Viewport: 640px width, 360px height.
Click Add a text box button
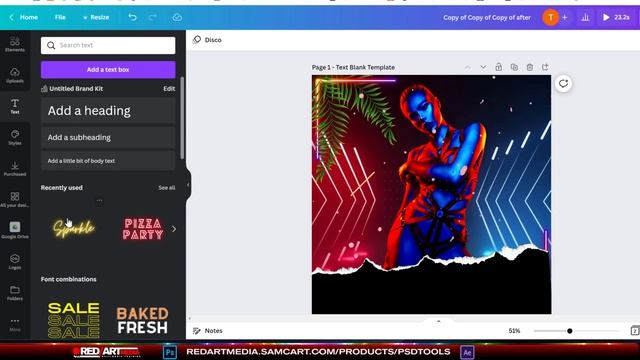[x=108, y=70]
